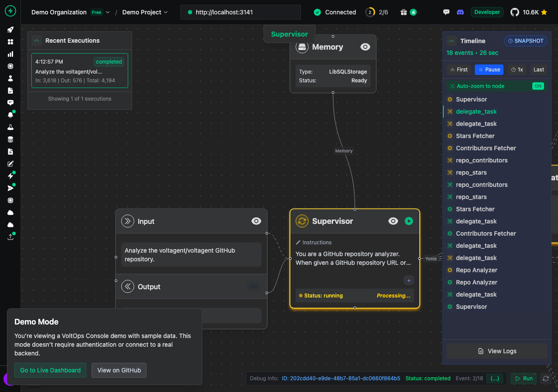Toggle the eye icon on the Memory node
This screenshot has height=392, width=558.
[365, 47]
